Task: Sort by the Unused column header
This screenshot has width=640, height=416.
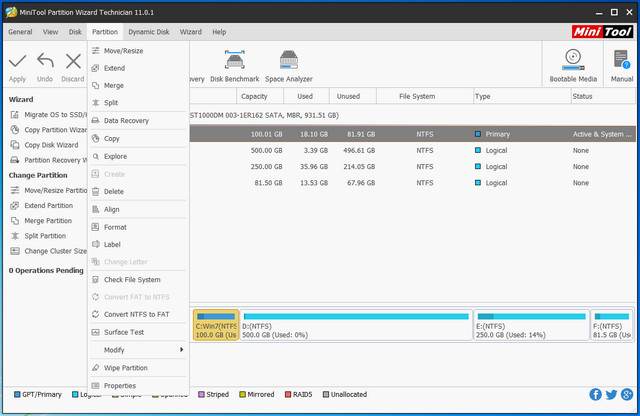Action: [x=353, y=96]
